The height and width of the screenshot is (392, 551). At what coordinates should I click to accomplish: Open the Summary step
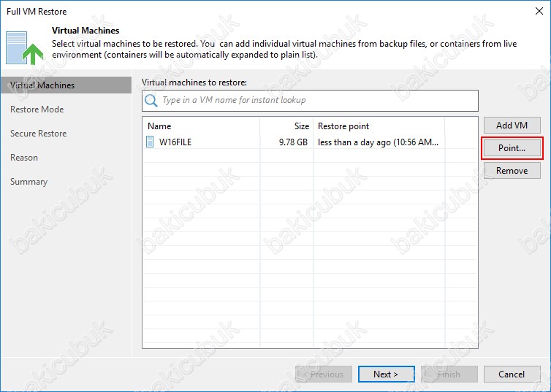pyautogui.click(x=28, y=182)
